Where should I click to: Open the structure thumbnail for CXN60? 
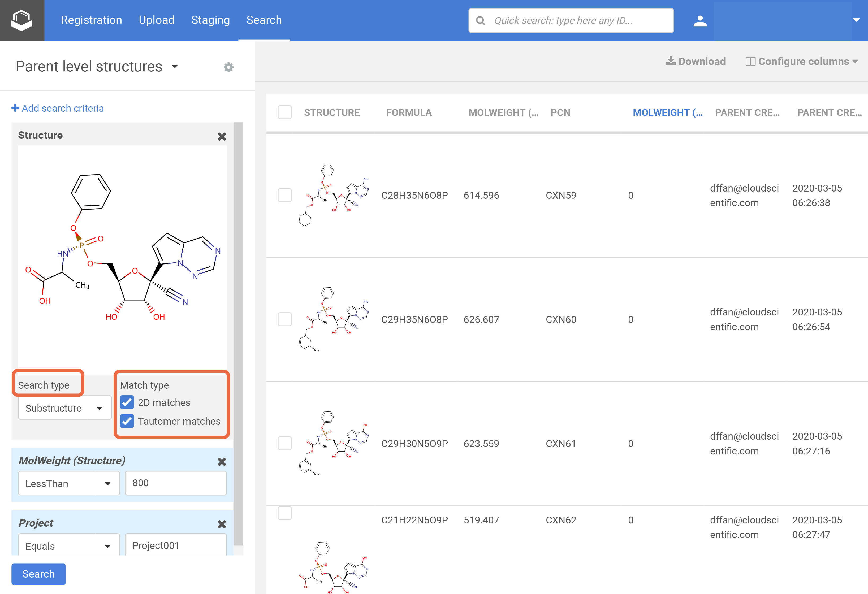pyautogui.click(x=334, y=319)
